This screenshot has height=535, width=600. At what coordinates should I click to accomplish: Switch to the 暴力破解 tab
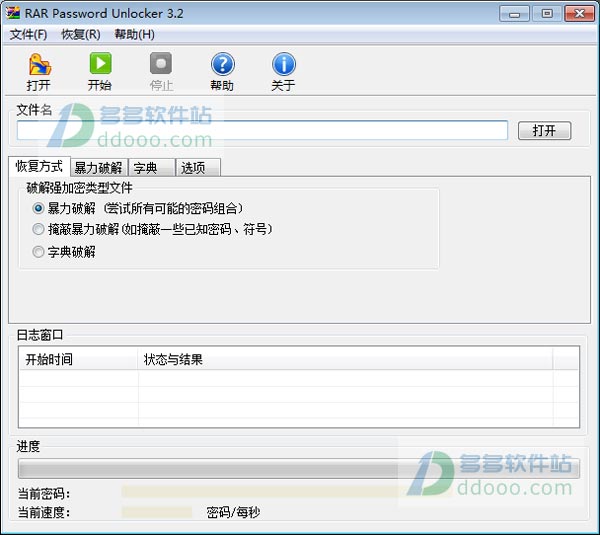[x=99, y=168]
